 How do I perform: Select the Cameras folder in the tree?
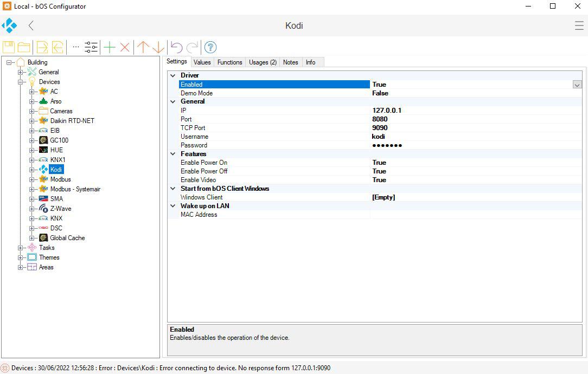[61, 111]
